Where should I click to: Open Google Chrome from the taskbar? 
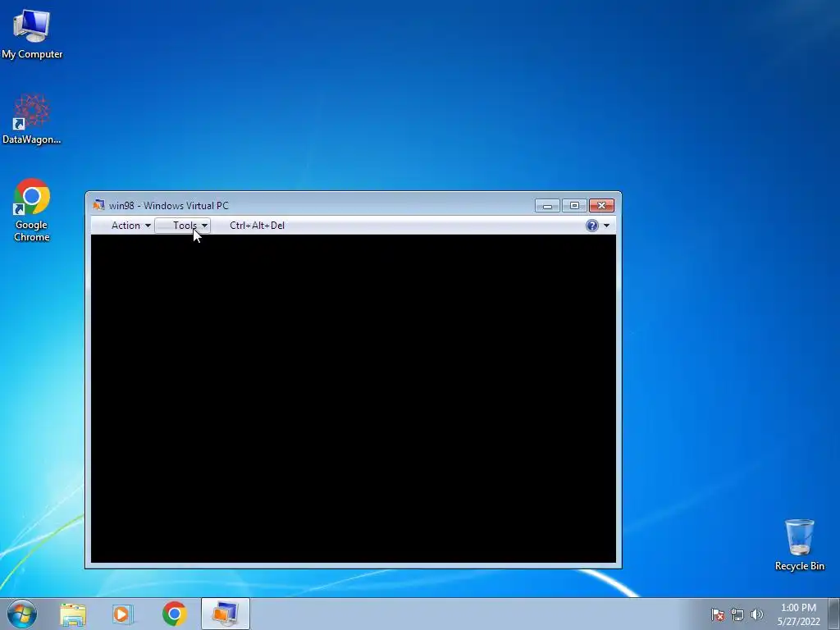(x=174, y=614)
